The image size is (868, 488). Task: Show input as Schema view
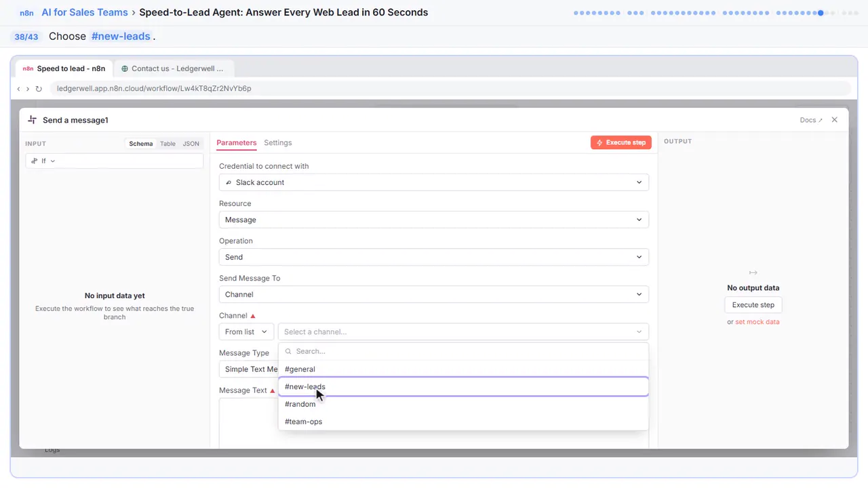click(141, 144)
